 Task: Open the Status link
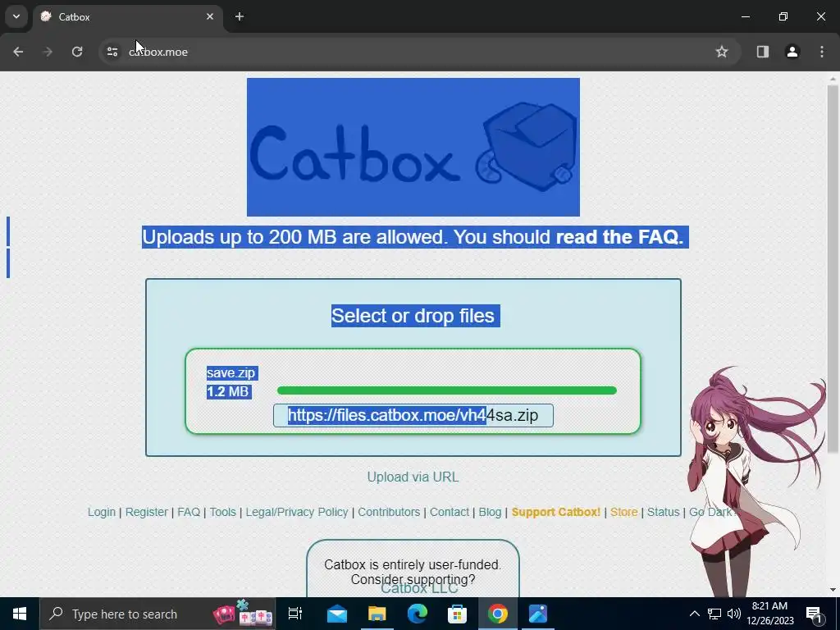pos(663,512)
